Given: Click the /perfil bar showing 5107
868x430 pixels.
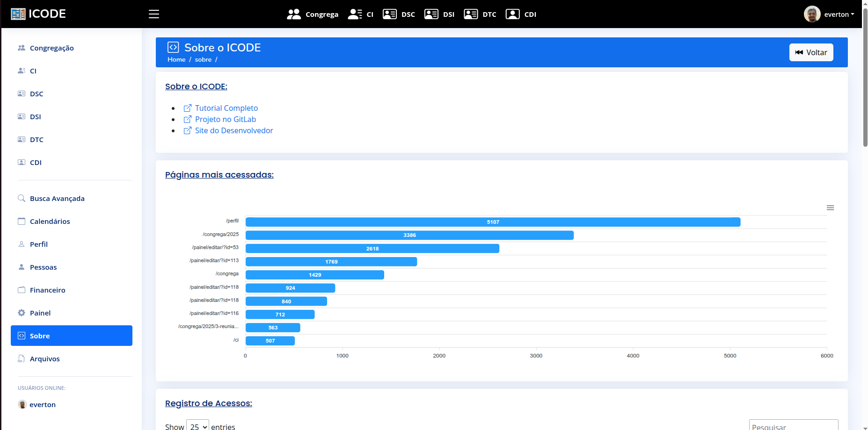Looking at the screenshot, I should (493, 222).
